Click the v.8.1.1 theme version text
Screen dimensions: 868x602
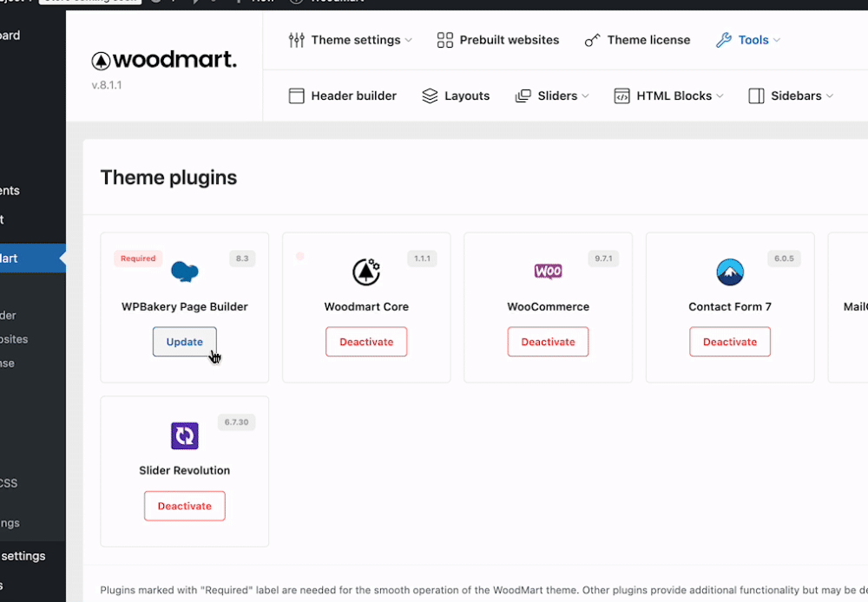tap(107, 85)
